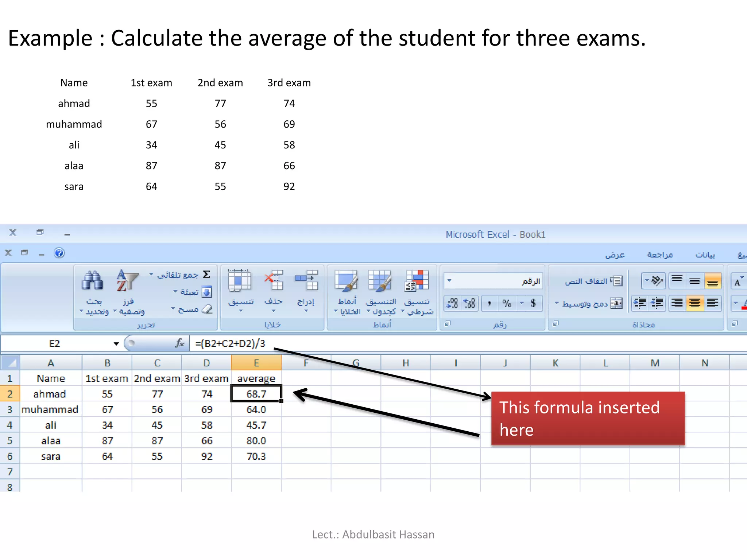Viewport: 747px width, 560px height.
Task: Expand Fill dropdown arrow
Action: point(175,292)
